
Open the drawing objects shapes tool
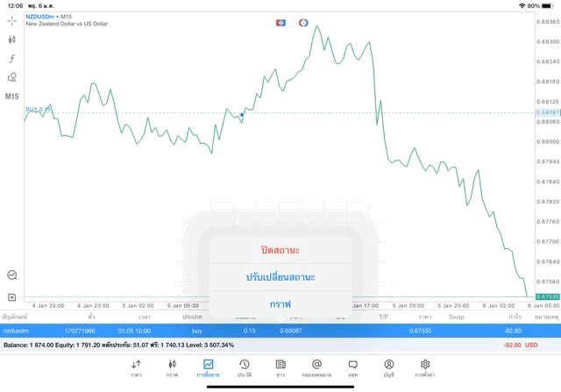pos(12,77)
